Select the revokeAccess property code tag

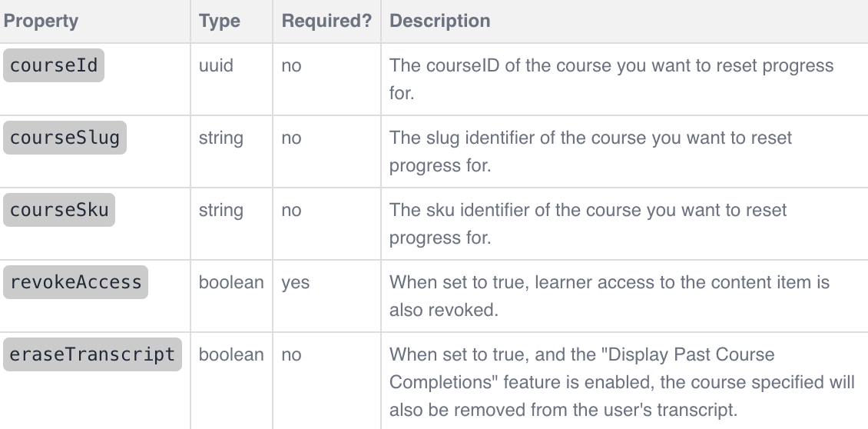tap(76, 282)
